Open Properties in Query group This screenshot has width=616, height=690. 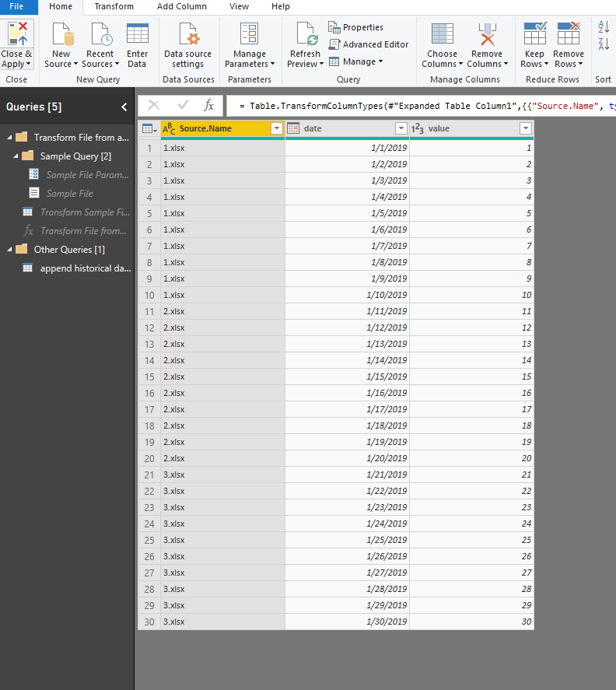[x=355, y=27]
